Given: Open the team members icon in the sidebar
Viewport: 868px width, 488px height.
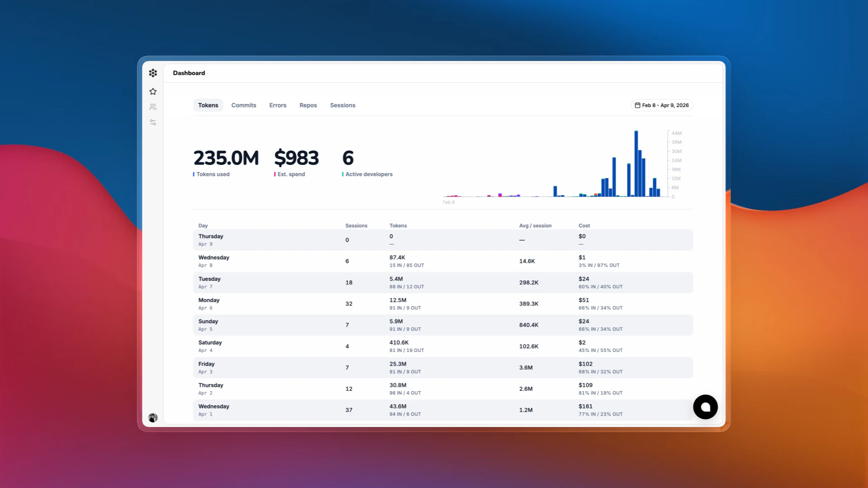Looking at the screenshot, I should click(x=153, y=107).
